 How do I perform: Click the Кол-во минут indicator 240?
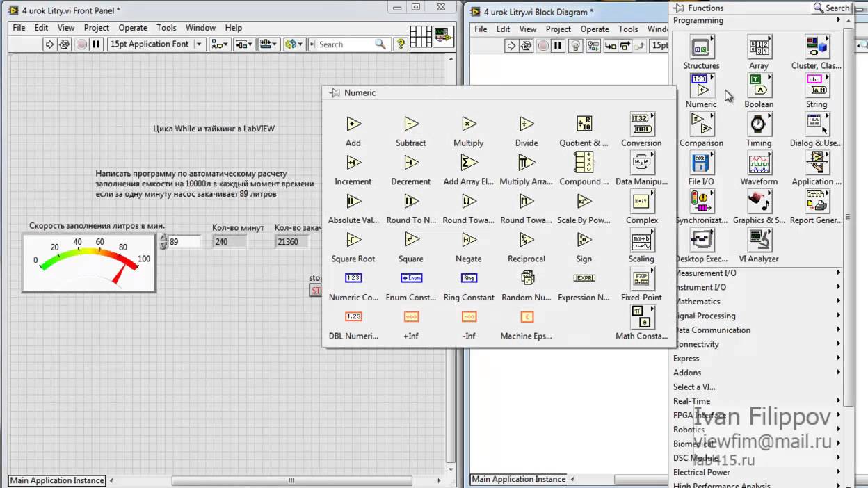230,241
